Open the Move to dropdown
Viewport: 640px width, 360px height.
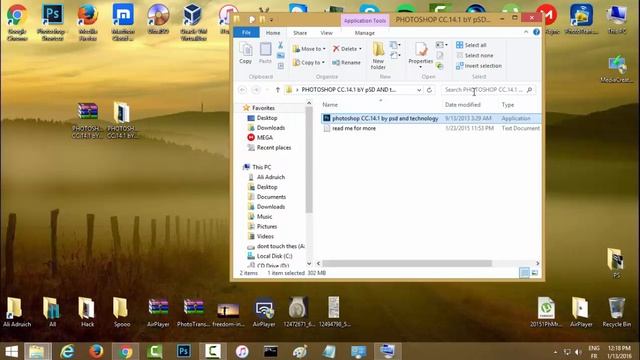309,49
